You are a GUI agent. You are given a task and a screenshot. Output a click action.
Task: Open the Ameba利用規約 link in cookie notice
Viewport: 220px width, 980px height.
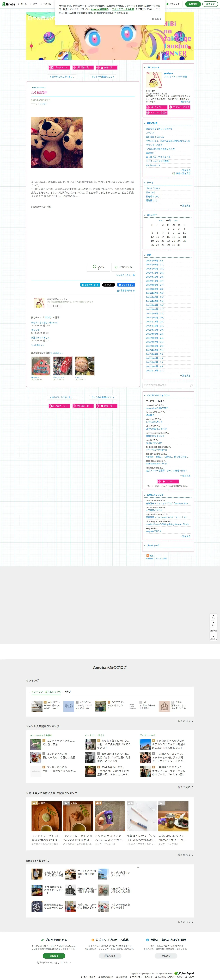pyautogui.click(x=100, y=10)
